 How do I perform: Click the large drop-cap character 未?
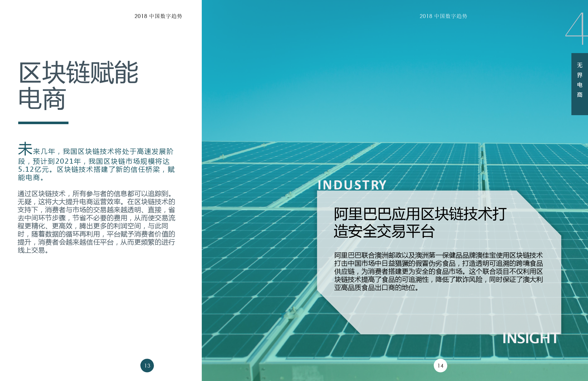tap(25, 149)
